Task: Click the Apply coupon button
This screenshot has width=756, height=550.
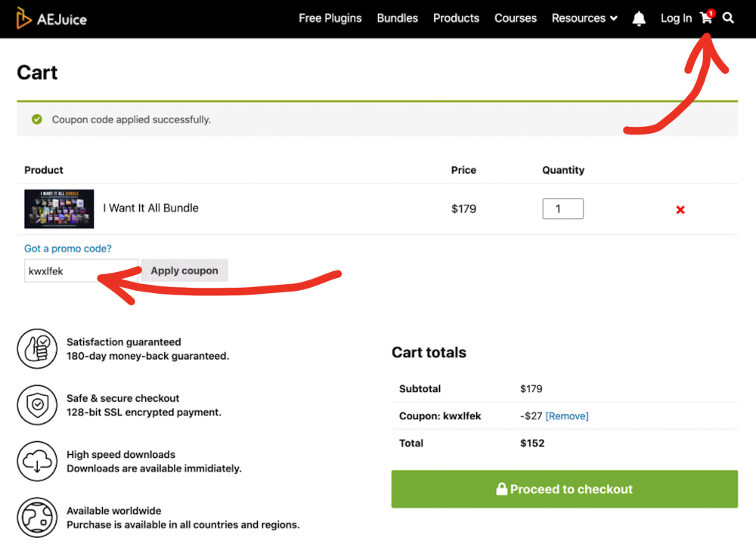Action: tap(184, 270)
